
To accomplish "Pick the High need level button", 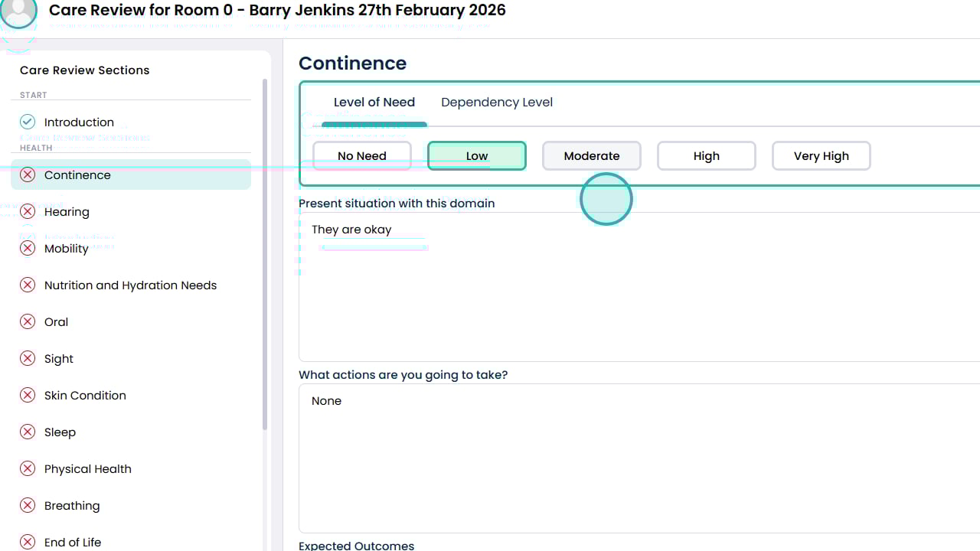I will (707, 156).
